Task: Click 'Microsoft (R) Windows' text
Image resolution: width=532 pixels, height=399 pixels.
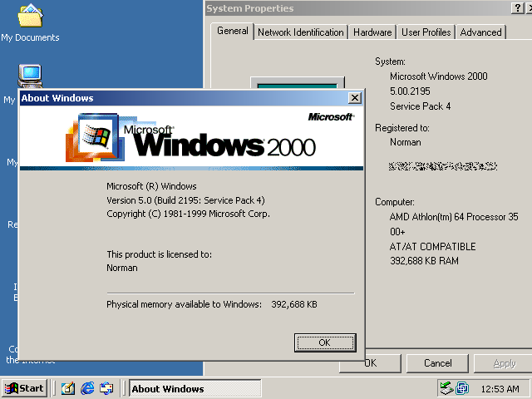Action: 151,186
